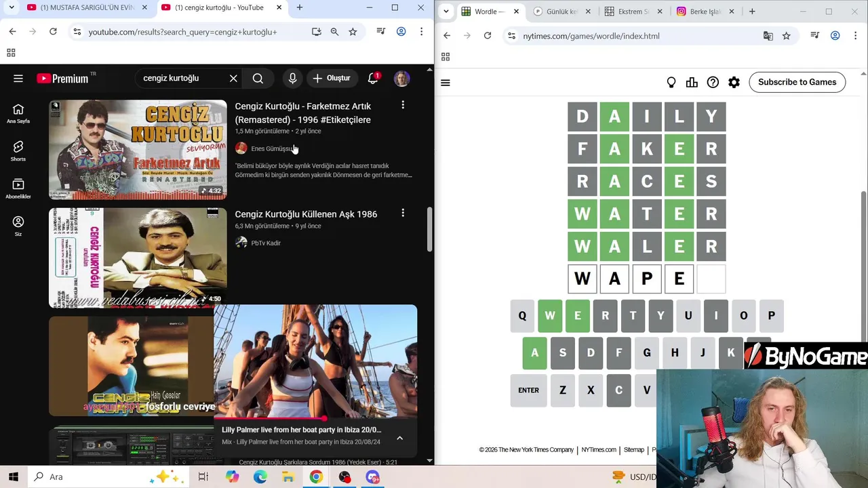Open the YouTube account avatar menu
Screen dimensions: 868x488
(402, 79)
